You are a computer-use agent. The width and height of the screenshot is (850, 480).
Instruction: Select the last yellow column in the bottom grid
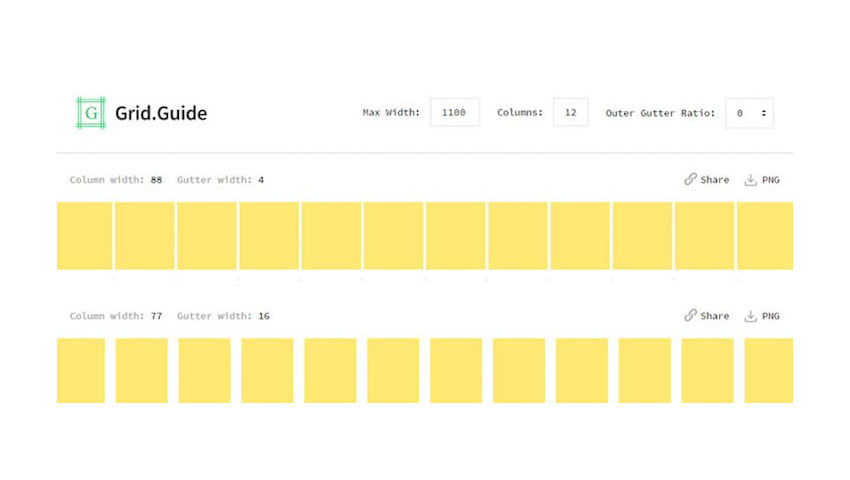[x=768, y=371]
